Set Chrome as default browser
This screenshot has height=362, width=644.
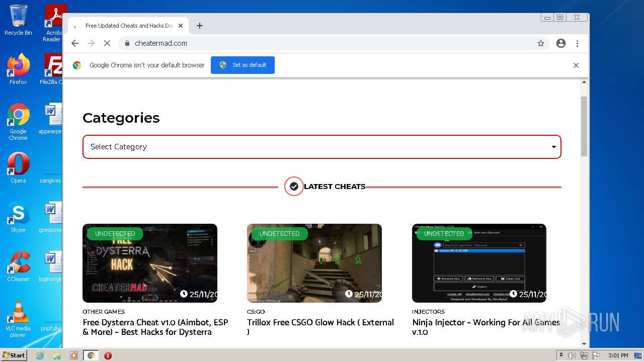(x=243, y=65)
